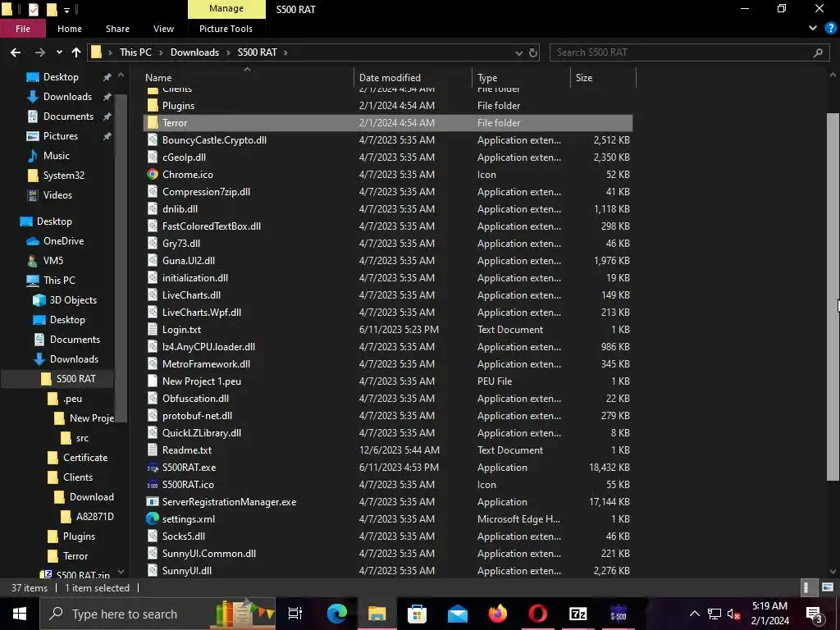Select the Terror folder row

388,123
